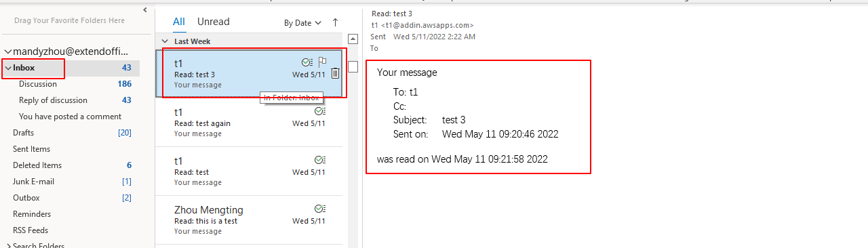The height and width of the screenshot is (248, 868).
Task: Collapse the mandyzhou account folders
Action: click(x=8, y=51)
